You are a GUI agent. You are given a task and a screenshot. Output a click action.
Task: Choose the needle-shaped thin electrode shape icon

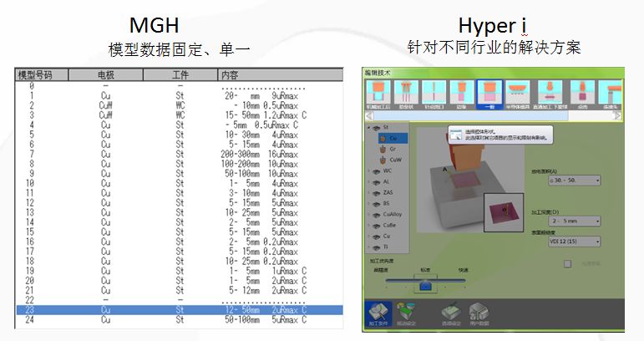434,94
